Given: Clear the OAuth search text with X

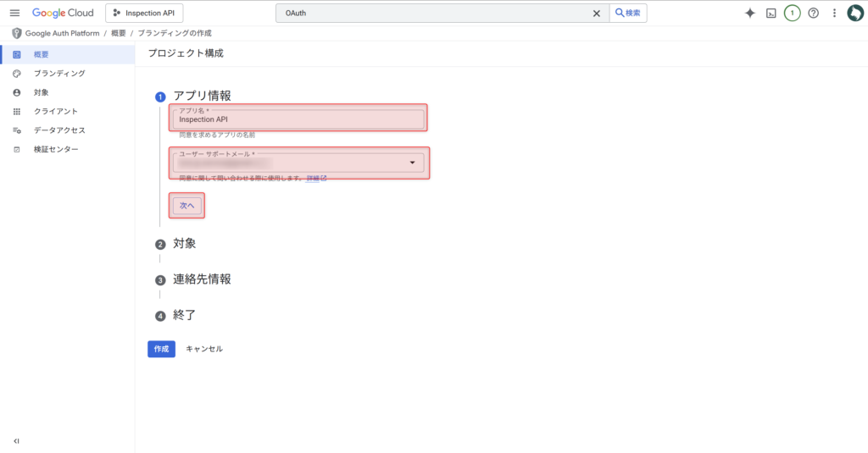Looking at the screenshot, I should tap(596, 13).
